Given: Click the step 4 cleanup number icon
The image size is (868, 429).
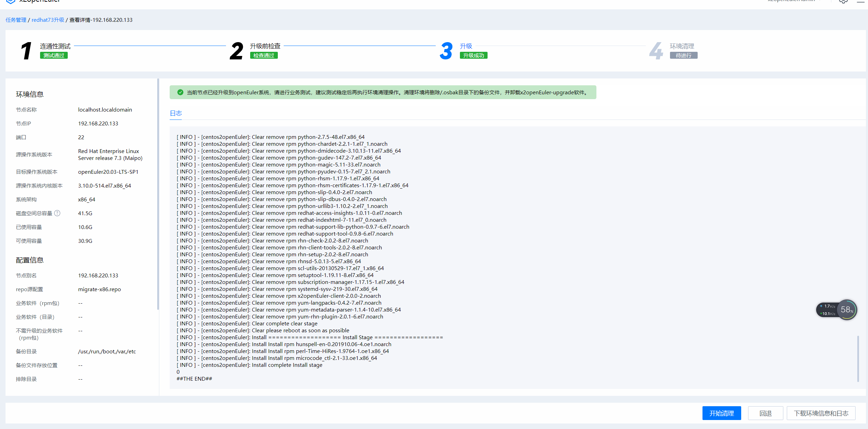Looking at the screenshot, I should coord(656,51).
